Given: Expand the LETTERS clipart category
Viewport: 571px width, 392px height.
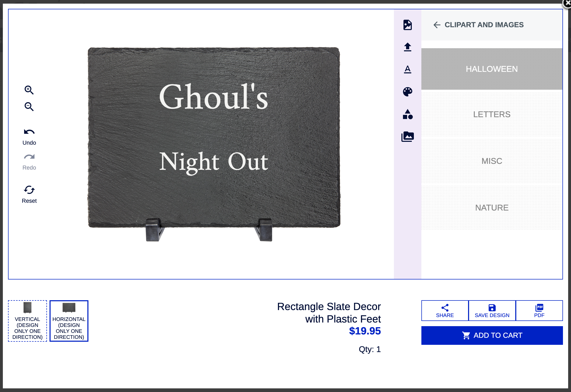Looking at the screenshot, I should (491, 114).
